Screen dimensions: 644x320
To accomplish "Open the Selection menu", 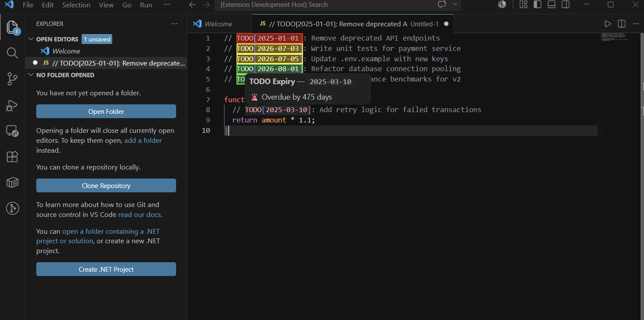I will (76, 5).
